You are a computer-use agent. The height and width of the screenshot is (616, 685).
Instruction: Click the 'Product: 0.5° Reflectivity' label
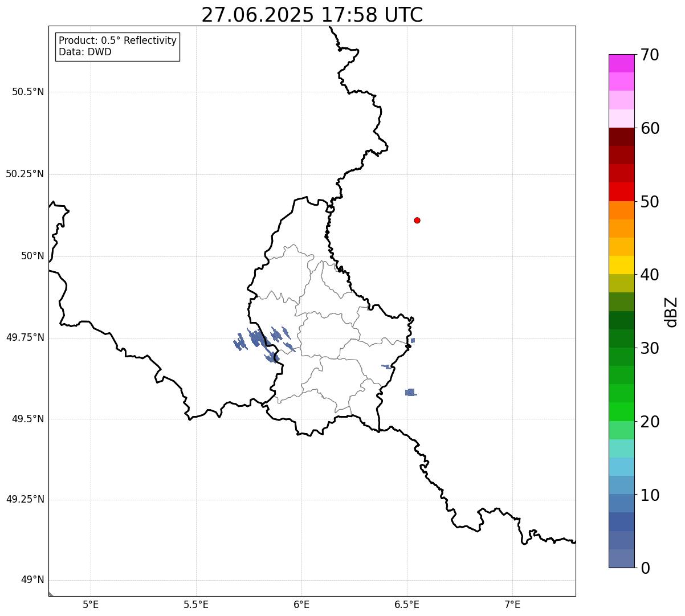pyautogui.click(x=117, y=41)
